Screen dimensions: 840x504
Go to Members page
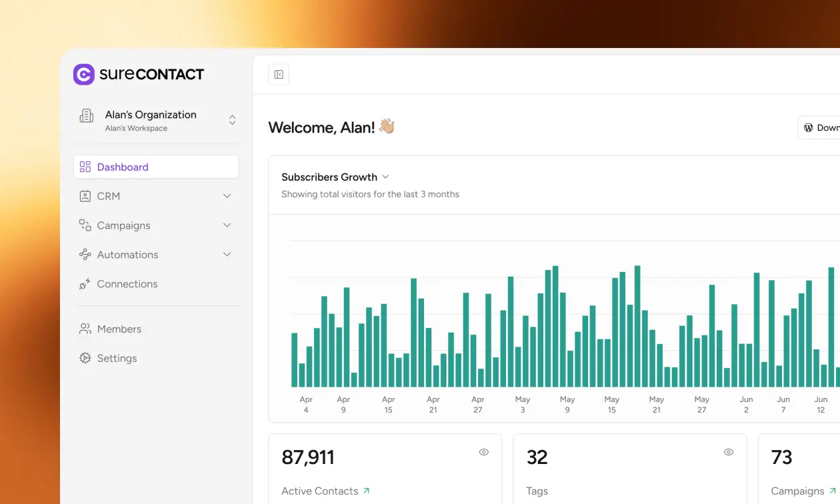coord(156,329)
